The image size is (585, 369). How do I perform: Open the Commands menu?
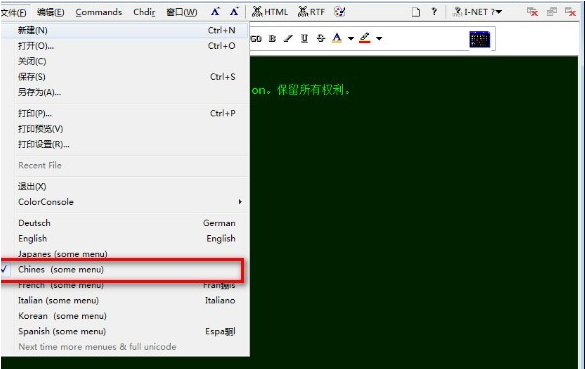(x=98, y=12)
